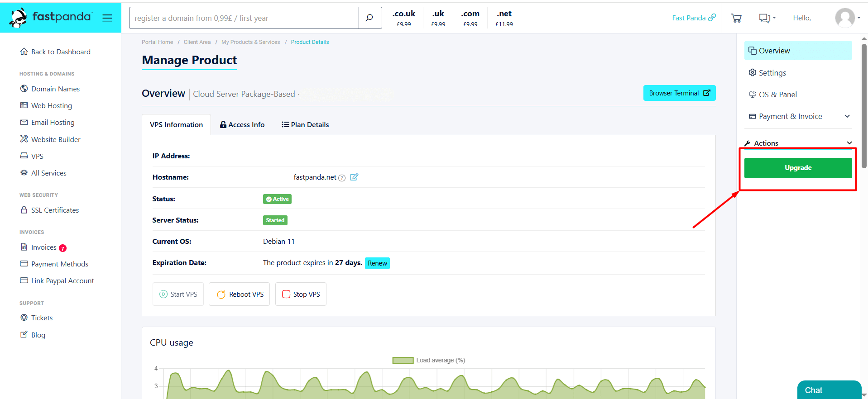The image size is (868, 399).
Task: Click the user avatar icon
Action: click(x=844, y=18)
